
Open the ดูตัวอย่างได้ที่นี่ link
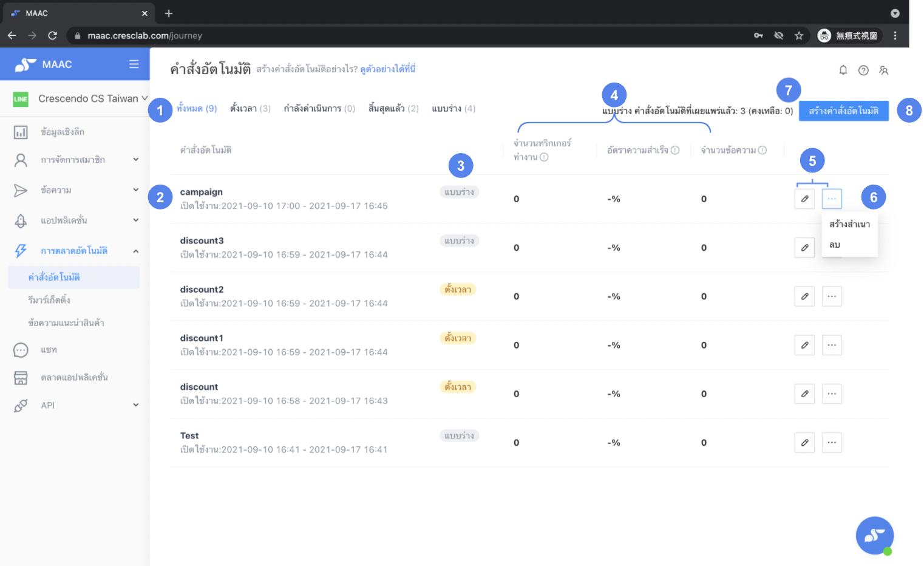387,69
